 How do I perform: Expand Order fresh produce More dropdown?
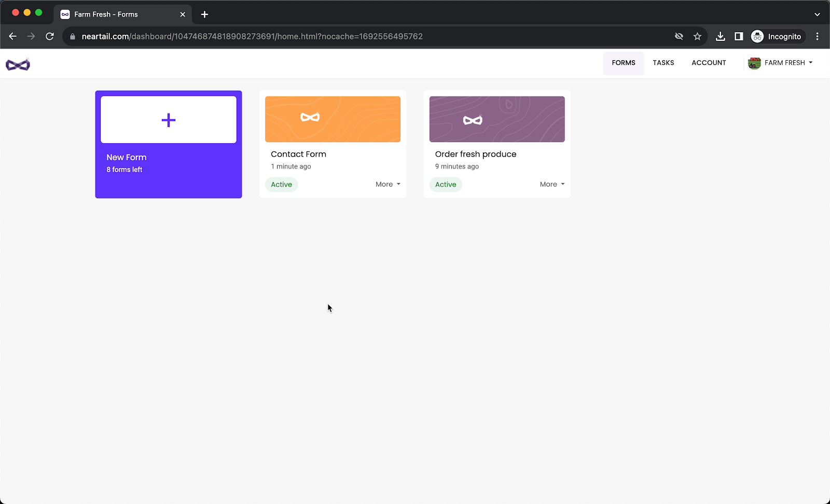coord(552,184)
